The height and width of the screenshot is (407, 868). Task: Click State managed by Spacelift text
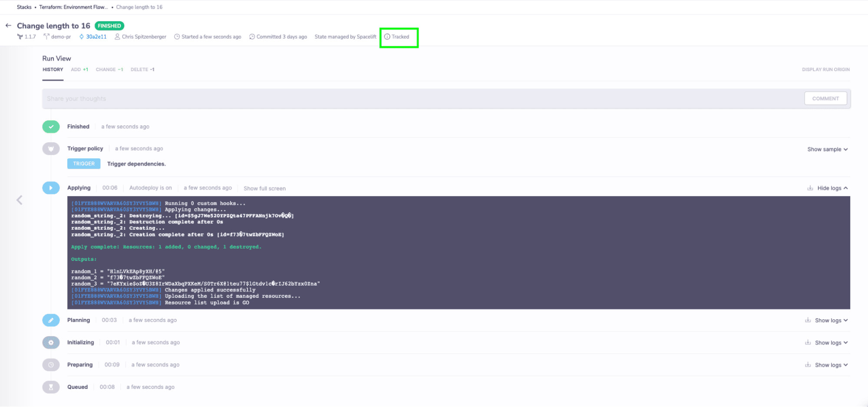click(345, 37)
